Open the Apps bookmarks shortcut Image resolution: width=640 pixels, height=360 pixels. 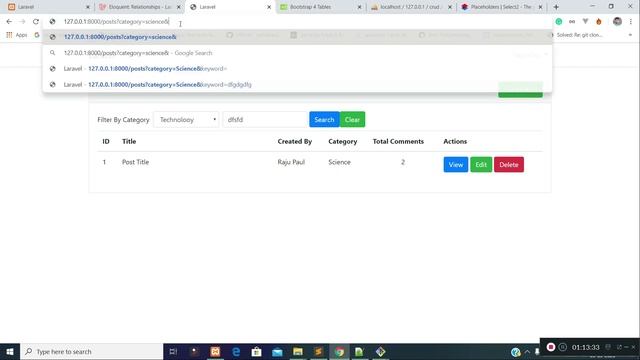(x=17, y=35)
